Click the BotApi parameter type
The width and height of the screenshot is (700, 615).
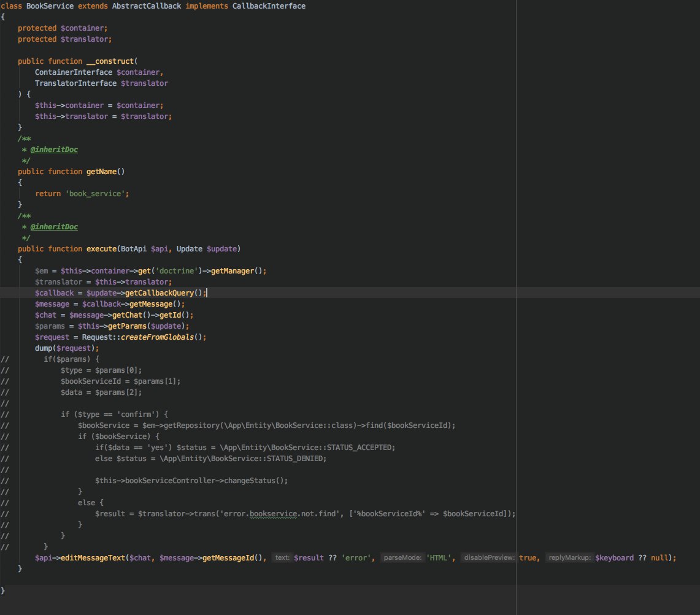134,248
